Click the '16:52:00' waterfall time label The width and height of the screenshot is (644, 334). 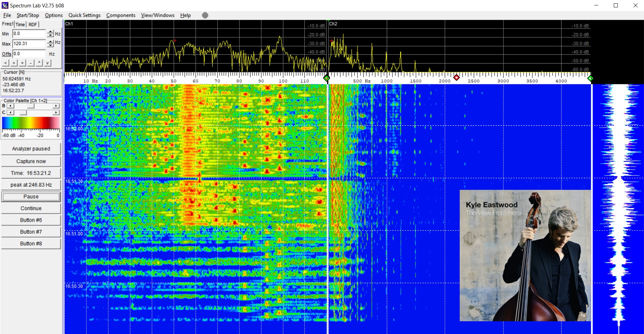(74, 129)
